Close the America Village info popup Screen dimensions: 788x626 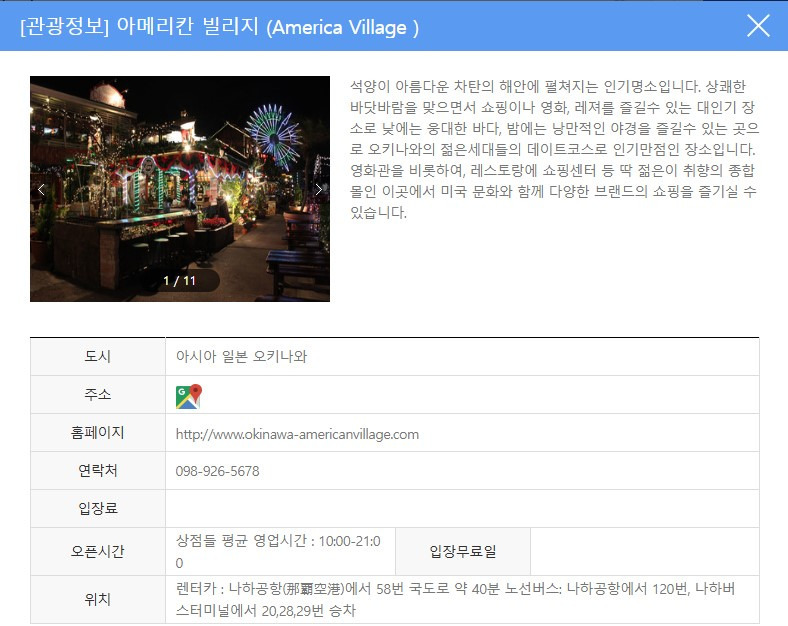(x=758, y=26)
